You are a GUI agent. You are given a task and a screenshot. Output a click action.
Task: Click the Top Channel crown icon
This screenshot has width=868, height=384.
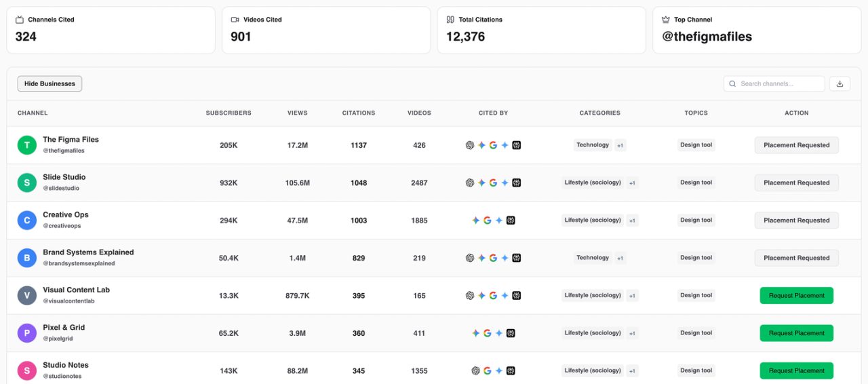click(x=665, y=20)
